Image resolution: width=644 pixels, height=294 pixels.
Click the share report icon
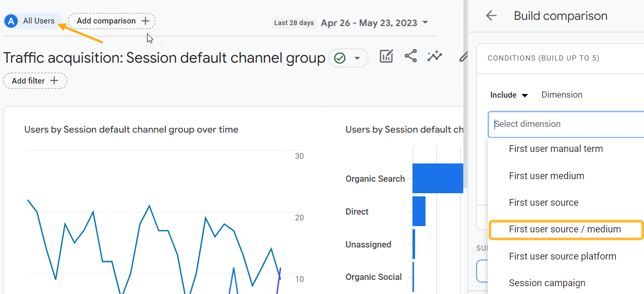[x=410, y=56]
